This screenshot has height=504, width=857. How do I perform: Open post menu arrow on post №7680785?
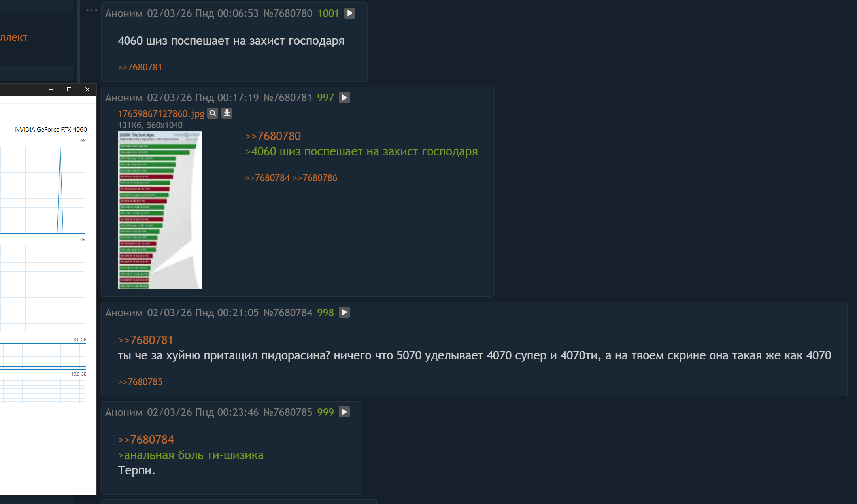click(x=344, y=412)
